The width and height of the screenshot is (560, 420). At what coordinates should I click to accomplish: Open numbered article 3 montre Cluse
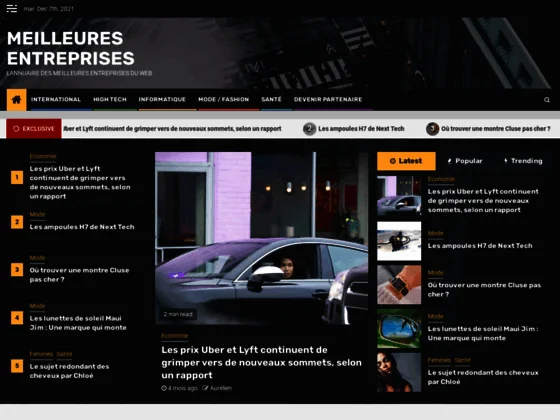click(79, 275)
